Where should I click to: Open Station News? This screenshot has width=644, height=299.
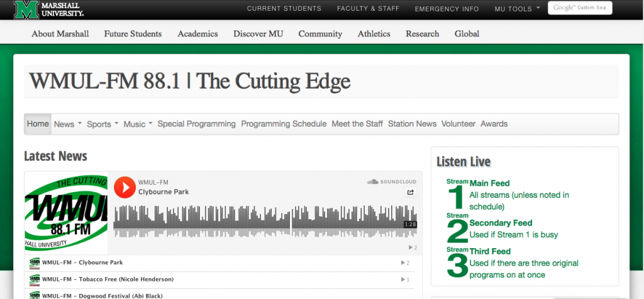click(413, 124)
